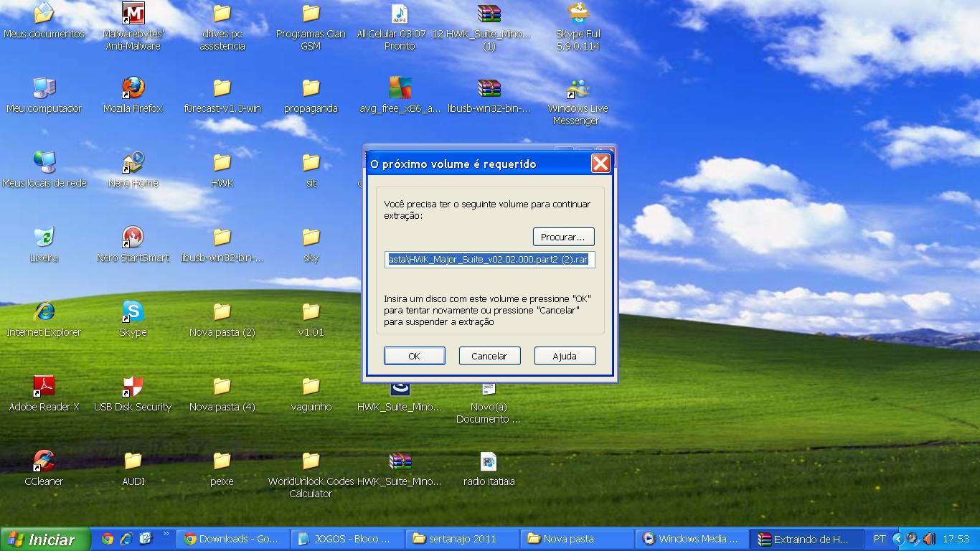Select the libusb-win32-bin RAR archive icon
Image resolution: width=980 pixels, height=551 pixels.
point(489,95)
